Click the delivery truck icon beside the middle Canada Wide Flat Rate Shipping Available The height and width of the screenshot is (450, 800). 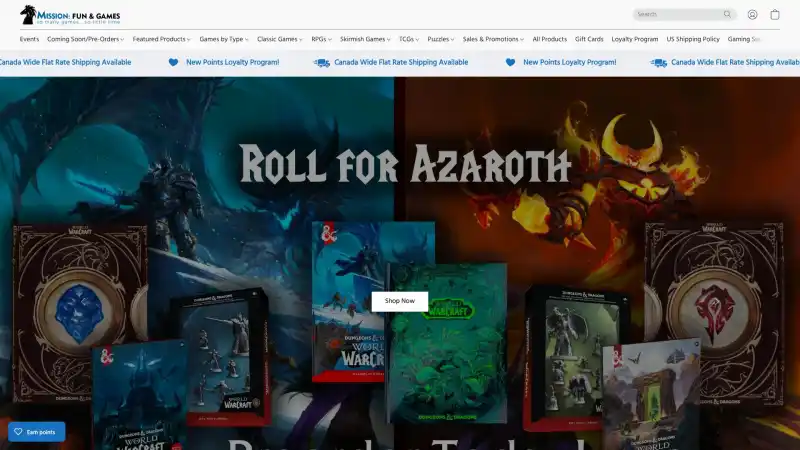[321, 63]
